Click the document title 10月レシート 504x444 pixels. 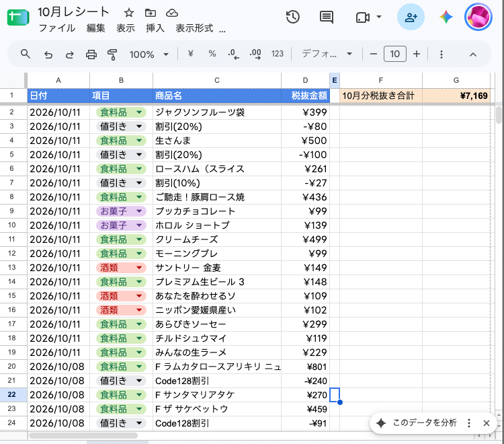(x=73, y=12)
